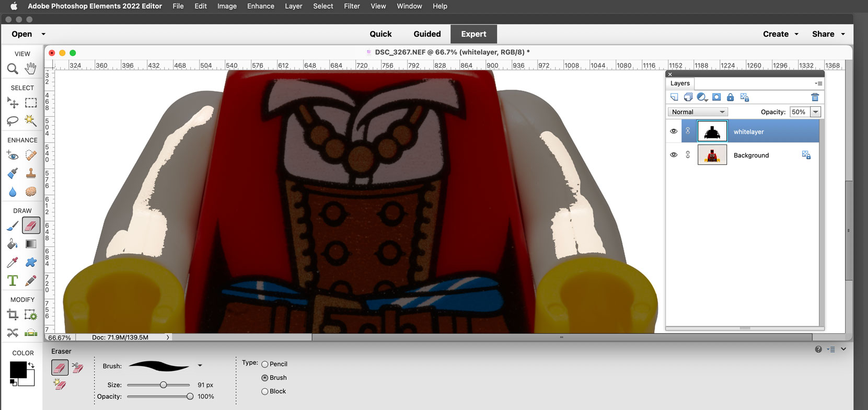The image size is (868, 410).
Task: Set eraser type to Brush
Action: (265, 378)
